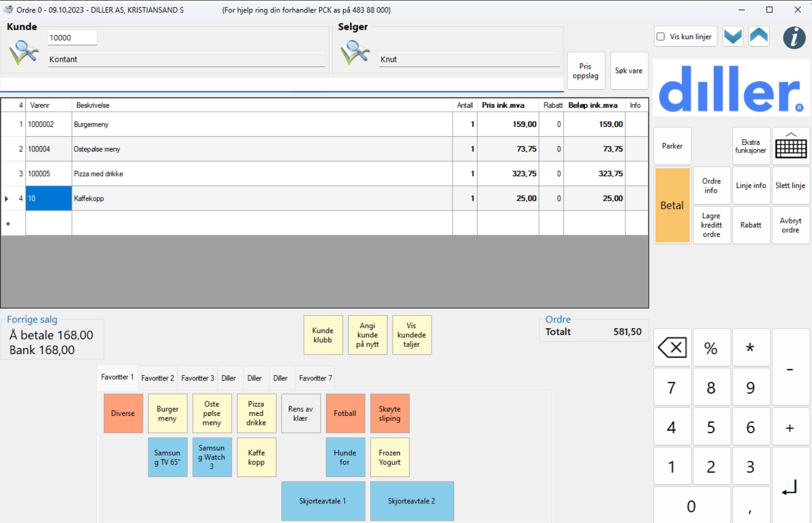Select the blue Skjorteavtale 1 tile

coord(322,501)
